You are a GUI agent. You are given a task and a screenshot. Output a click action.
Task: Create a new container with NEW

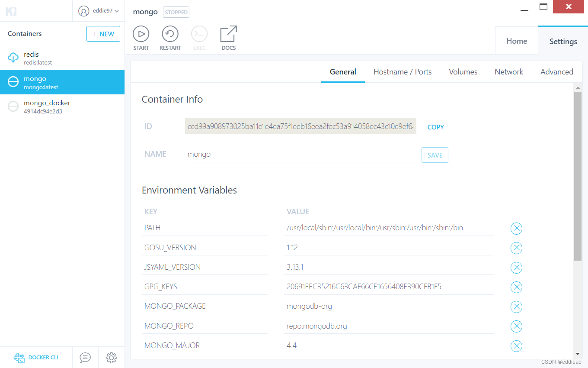click(103, 34)
